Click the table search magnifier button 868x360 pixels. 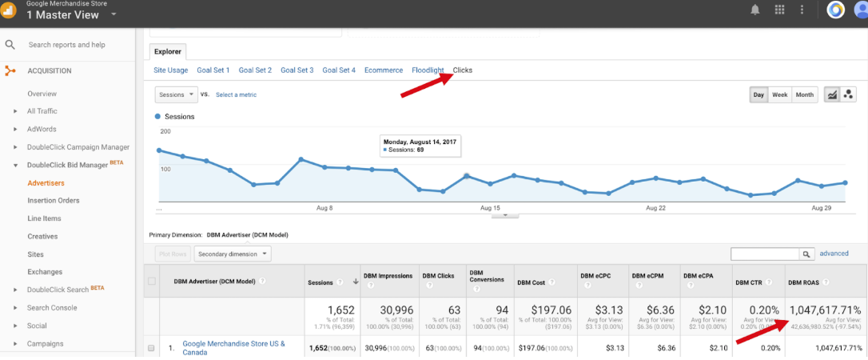coord(806,254)
